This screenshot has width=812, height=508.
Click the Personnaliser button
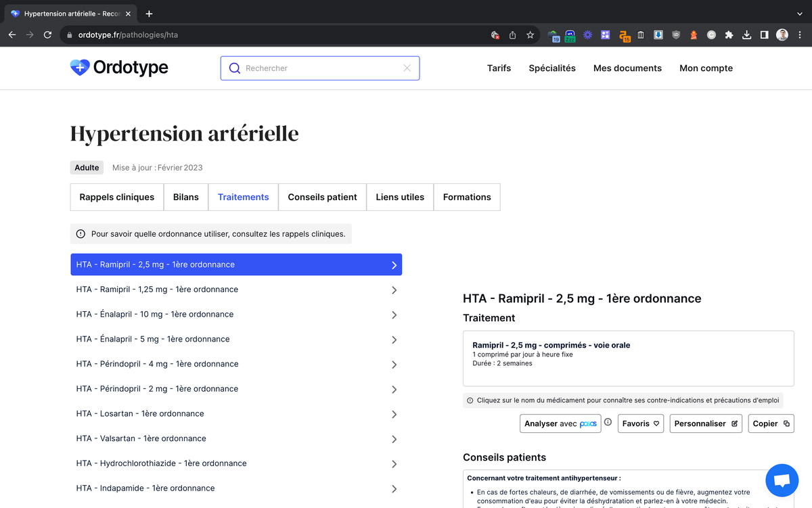tap(706, 423)
